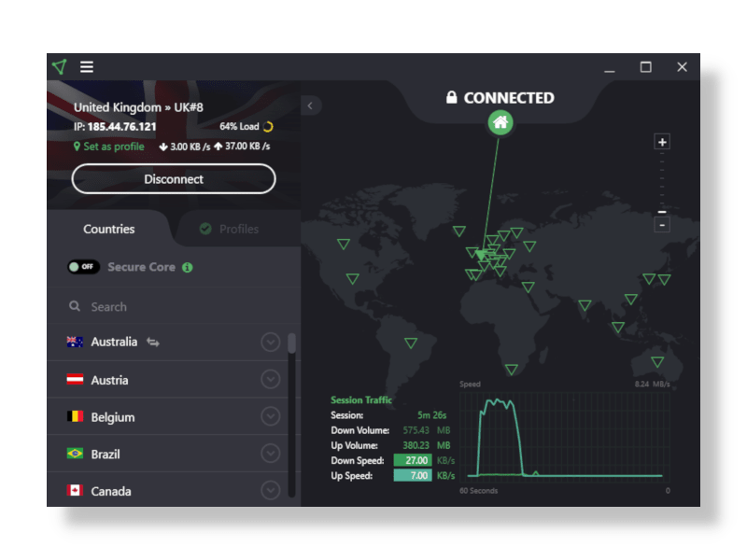Click the Set as profile link
Image resolution: width=747 pixels, height=560 pixels.
pyautogui.click(x=109, y=147)
